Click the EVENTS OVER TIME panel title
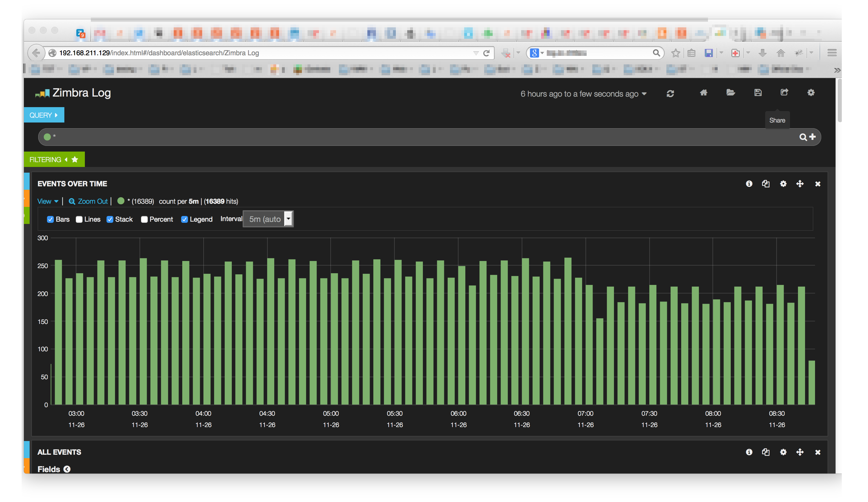 (x=72, y=184)
